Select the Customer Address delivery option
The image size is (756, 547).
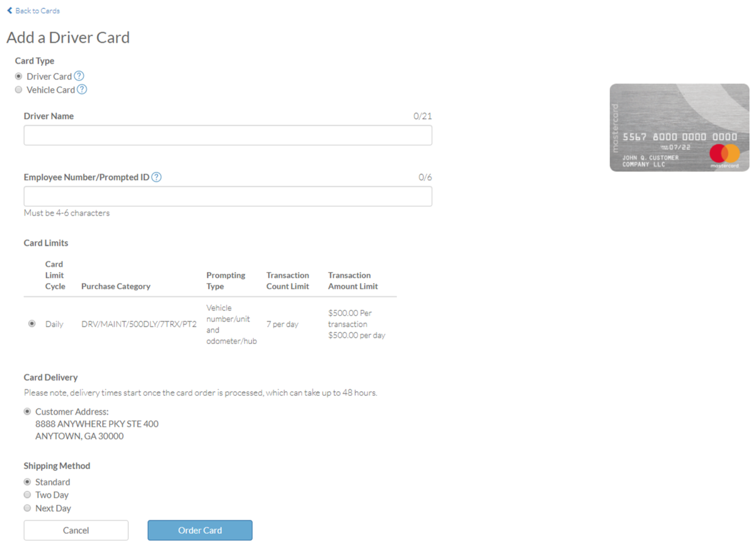pyautogui.click(x=27, y=411)
